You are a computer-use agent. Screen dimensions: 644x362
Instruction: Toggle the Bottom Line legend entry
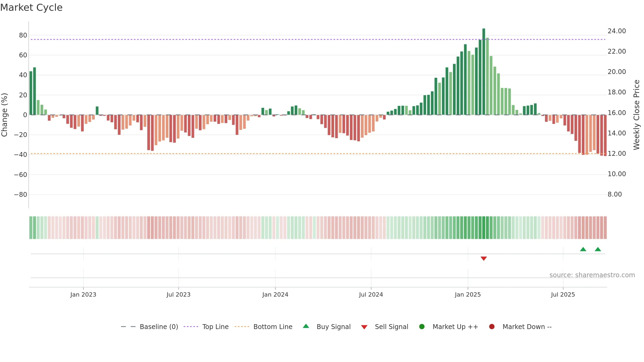[x=264, y=327]
